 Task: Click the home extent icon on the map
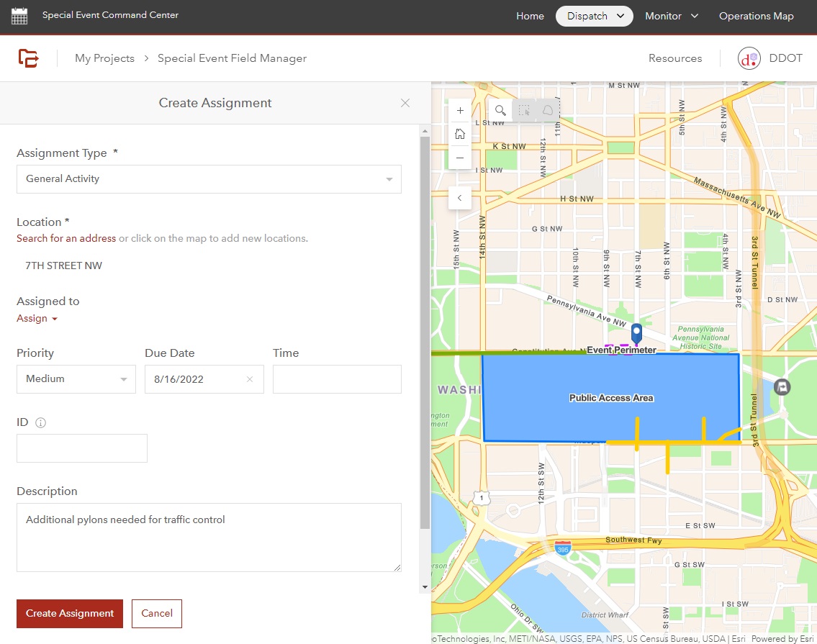(x=459, y=133)
